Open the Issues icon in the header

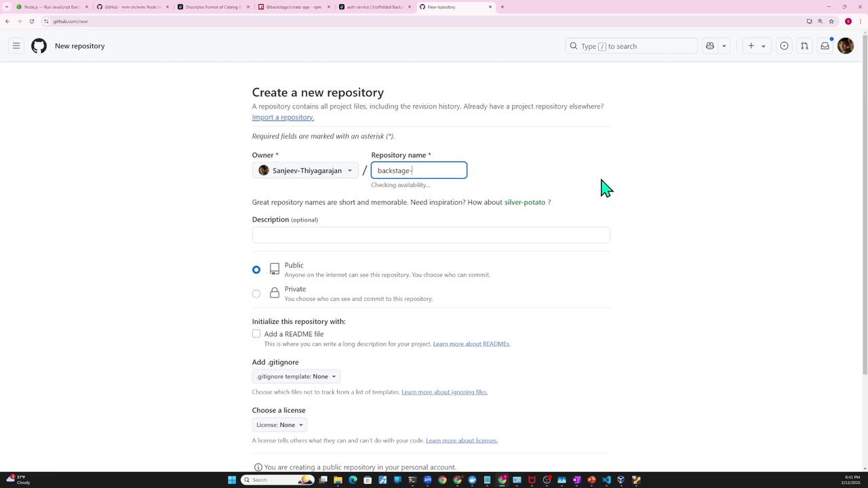784,46
